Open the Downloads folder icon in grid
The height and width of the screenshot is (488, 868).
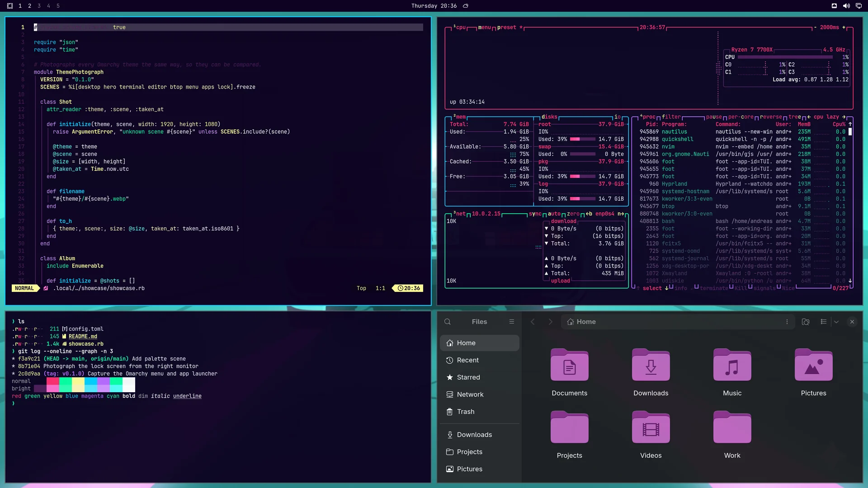[651, 365]
